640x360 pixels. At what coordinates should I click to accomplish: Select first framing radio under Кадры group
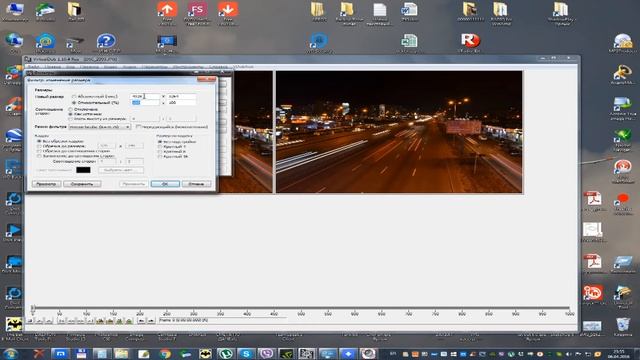[x=39, y=141]
